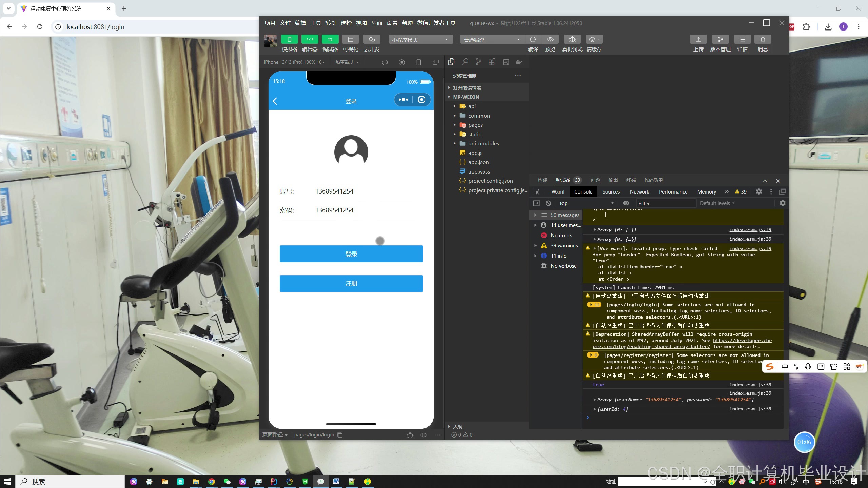
Task: Open 版本管理 branch icon
Action: click(720, 39)
